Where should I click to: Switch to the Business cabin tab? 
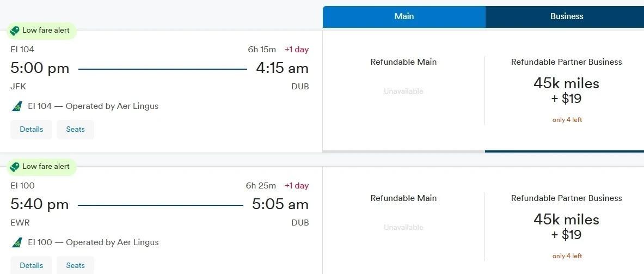[566, 16]
